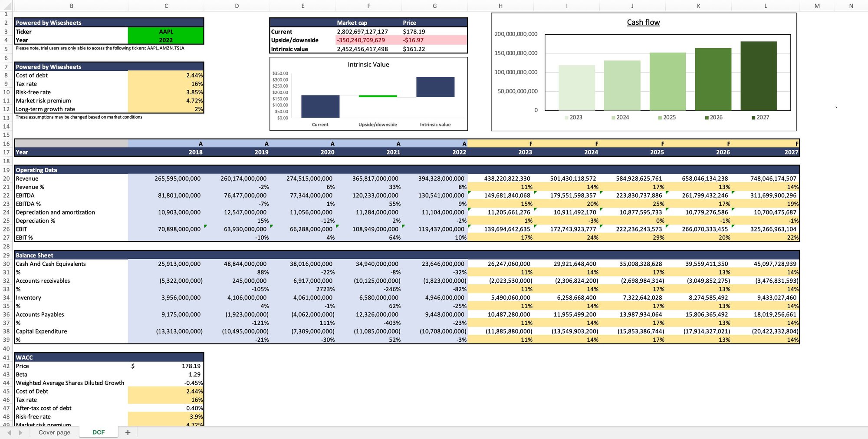Screen dimensions: 868x439
Task: Click the Cash flow chart title
Action: click(644, 22)
